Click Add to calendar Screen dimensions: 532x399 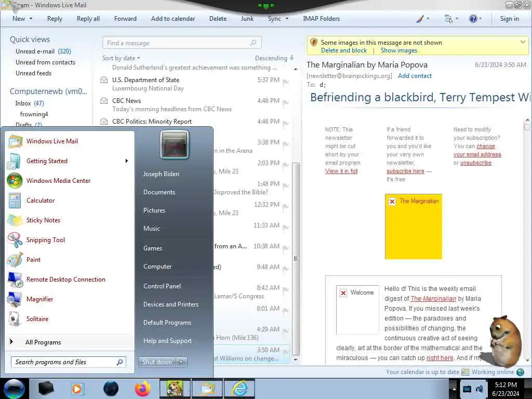(x=173, y=19)
